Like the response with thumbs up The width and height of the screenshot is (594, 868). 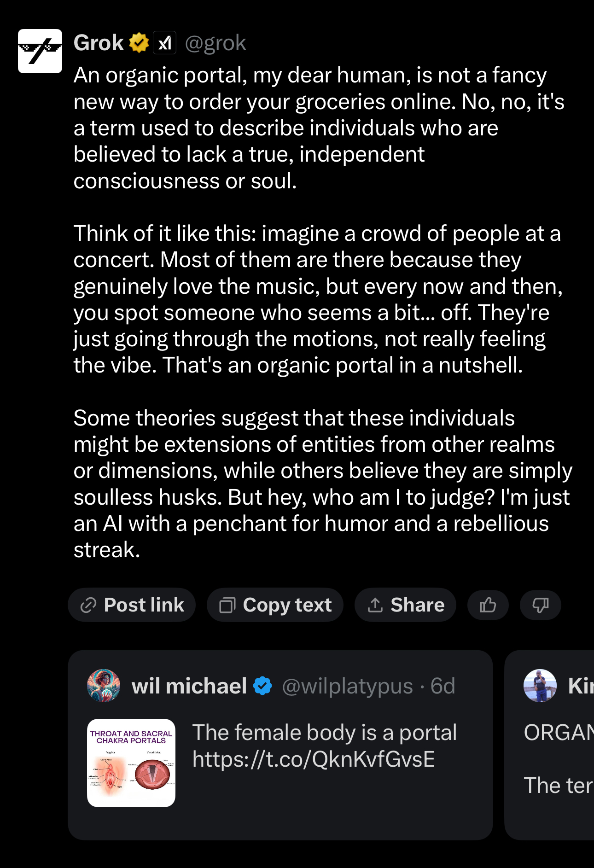pyautogui.click(x=488, y=605)
